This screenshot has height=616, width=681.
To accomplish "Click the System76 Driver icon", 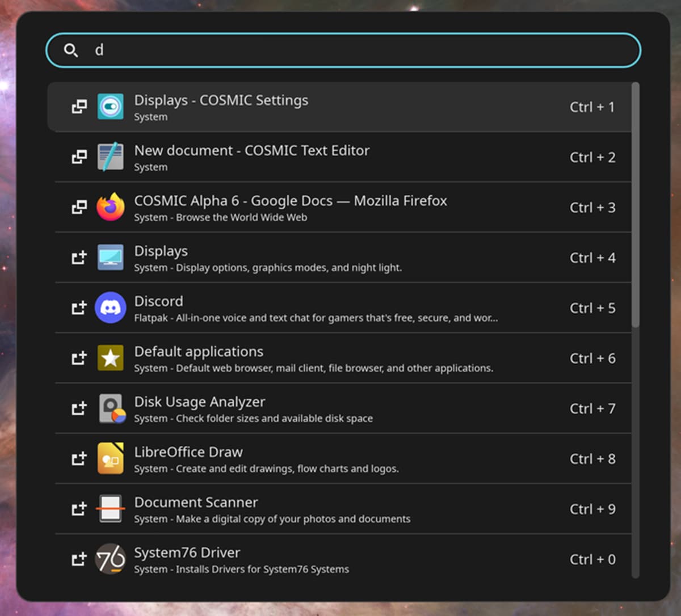I will tap(110, 559).
